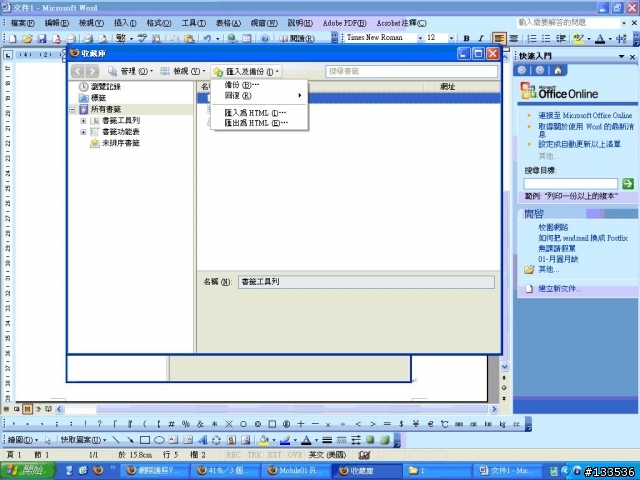Toggle Bold formatting in Word
This screenshot has height=480, width=640.
466,38
